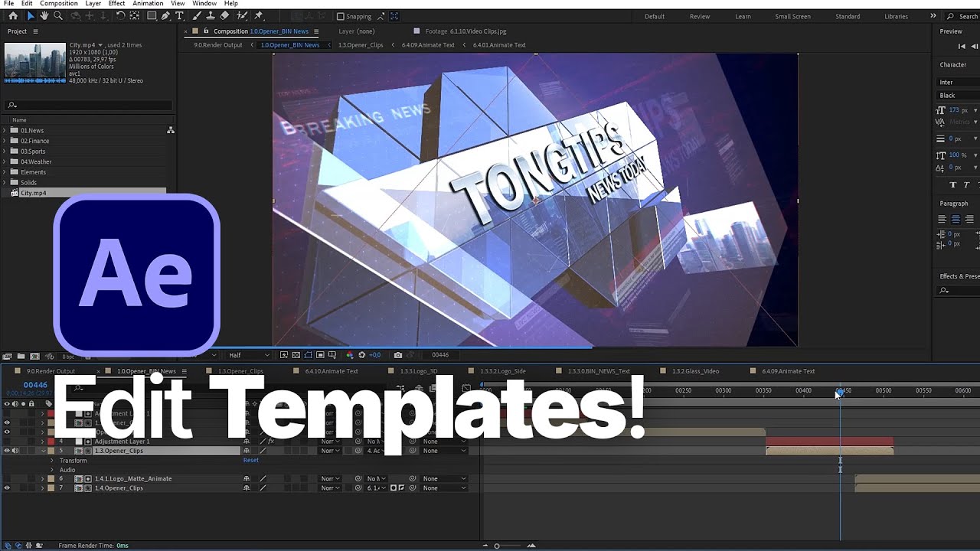Collapse the 1.3.Opener_Clips layer twirl
Viewport: 980px width, 551px height.
[42, 451]
